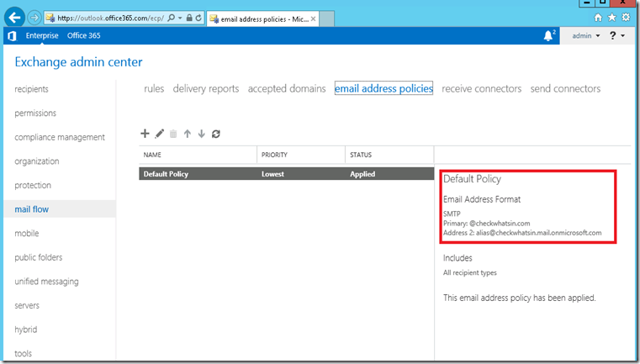Click the delete trash can icon

pyautogui.click(x=173, y=134)
